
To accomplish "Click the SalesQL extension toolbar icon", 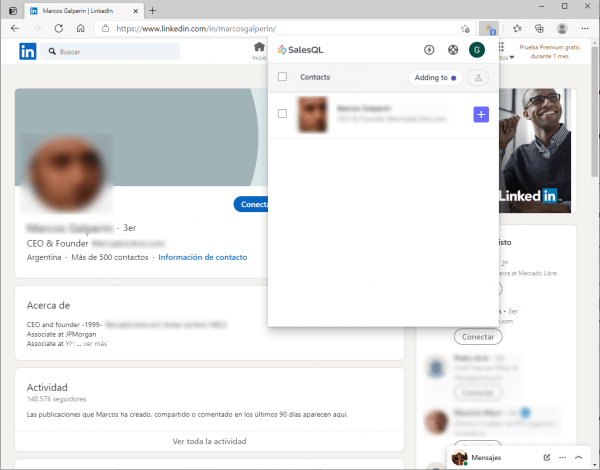I will click(489, 29).
